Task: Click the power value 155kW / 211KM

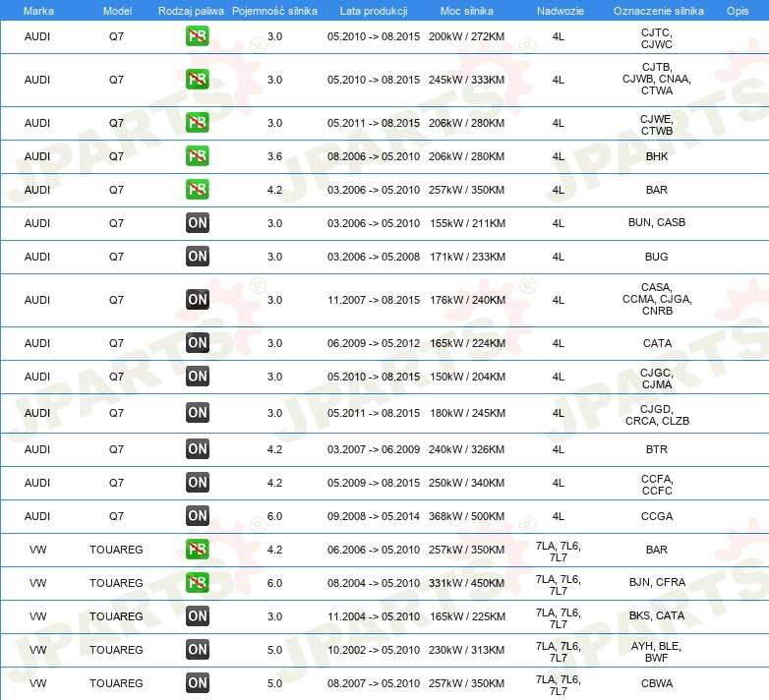Action: pyautogui.click(x=467, y=223)
